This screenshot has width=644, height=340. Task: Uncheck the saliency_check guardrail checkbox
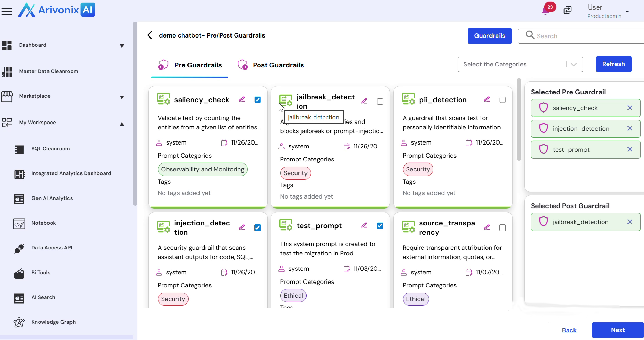click(258, 100)
